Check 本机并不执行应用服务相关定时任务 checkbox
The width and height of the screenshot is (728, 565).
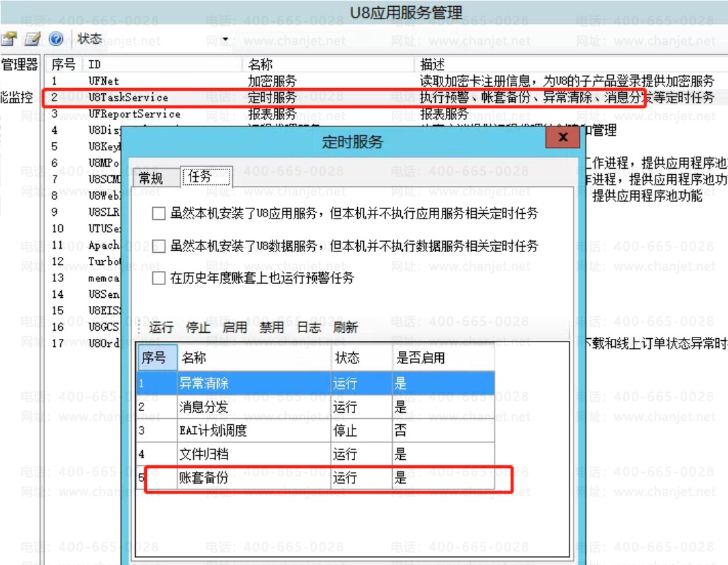(159, 214)
